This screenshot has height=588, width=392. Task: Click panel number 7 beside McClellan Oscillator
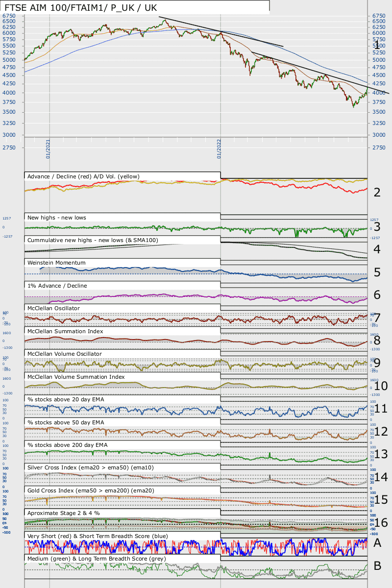377,318
